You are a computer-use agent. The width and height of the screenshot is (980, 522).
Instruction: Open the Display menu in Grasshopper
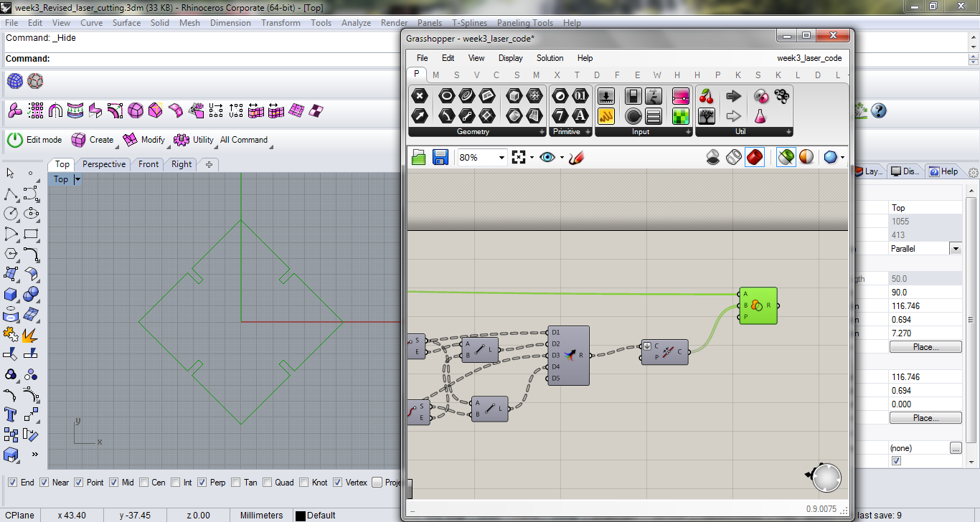pyautogui.click(x=511, y=58)
